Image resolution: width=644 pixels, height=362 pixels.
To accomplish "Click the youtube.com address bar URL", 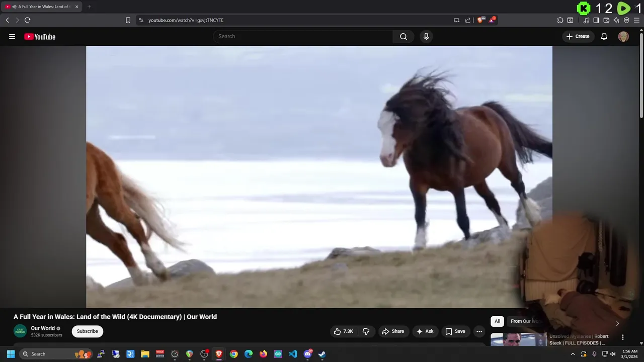I will point(186,20).
